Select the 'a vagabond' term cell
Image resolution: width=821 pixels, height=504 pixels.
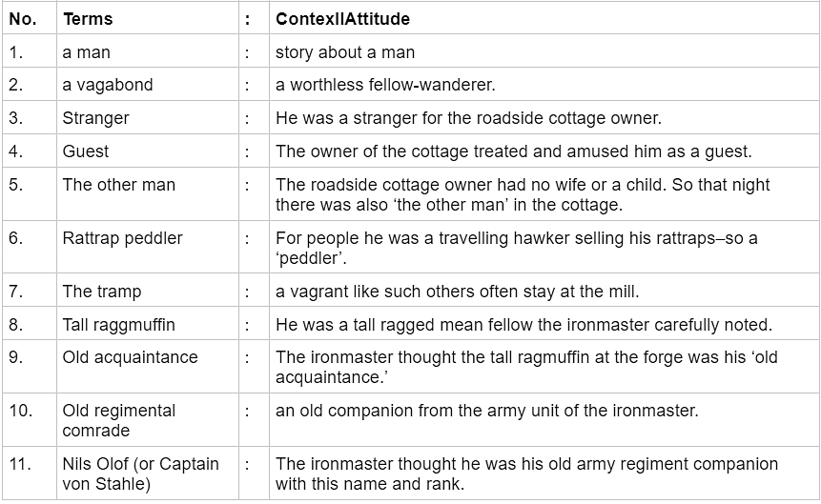pyautogui.click(x=148, y=84)
